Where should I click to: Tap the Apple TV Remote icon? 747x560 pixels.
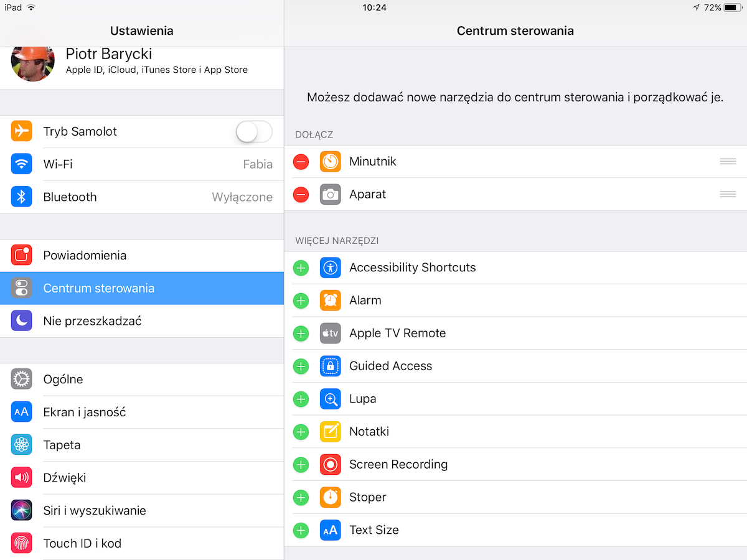[x=331, y=333]
